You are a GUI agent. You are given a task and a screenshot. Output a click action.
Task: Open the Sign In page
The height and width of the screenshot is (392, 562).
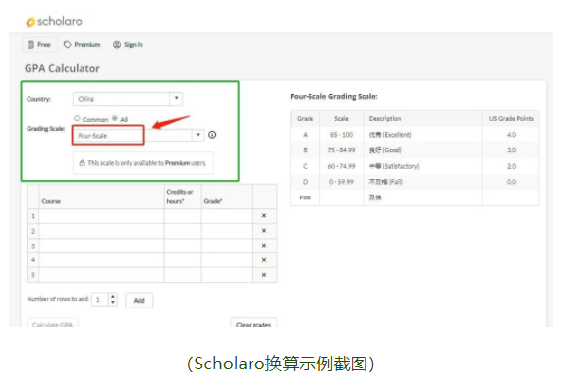128,45
